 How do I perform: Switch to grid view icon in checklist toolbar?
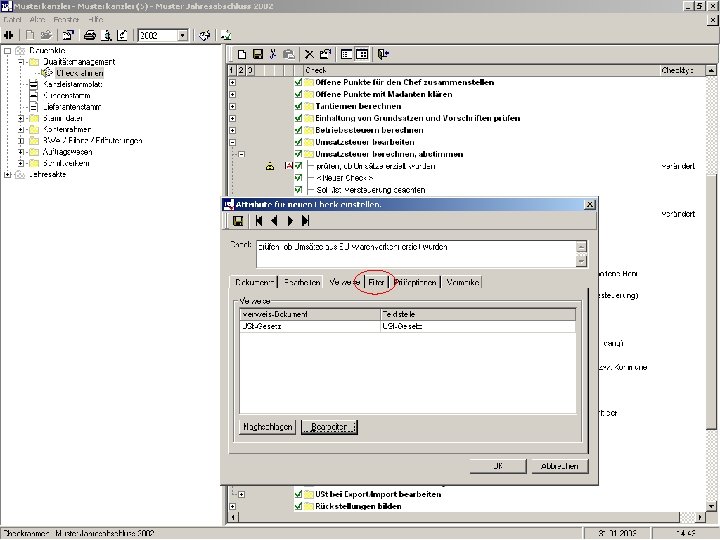[362, 54]
